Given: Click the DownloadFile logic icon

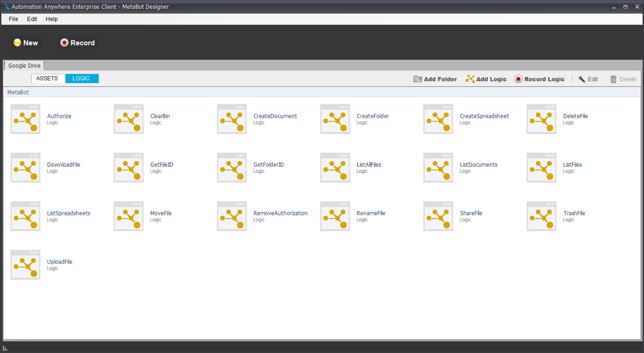Looking at the screenshot, I should click(26, 168).
